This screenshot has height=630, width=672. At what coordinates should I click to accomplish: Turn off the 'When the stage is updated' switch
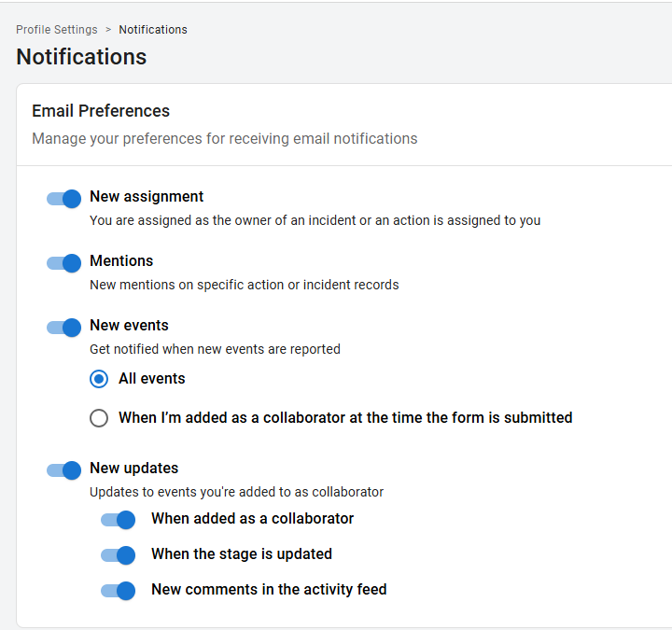point(119,555)
